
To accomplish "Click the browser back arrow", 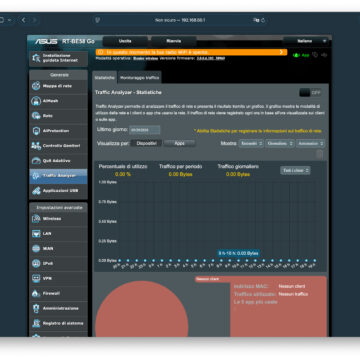I will [x=23, y=20].
